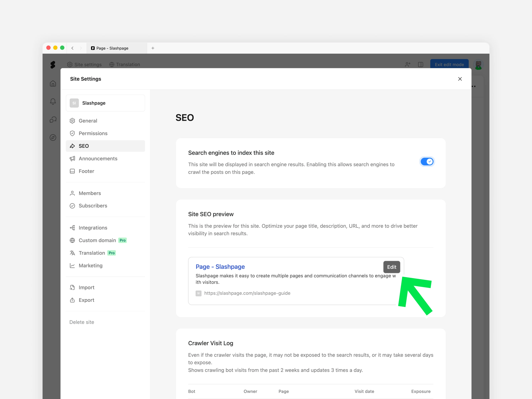Disable search engine indexing toggle
The image size is (532, 399).
coord(427,162)
